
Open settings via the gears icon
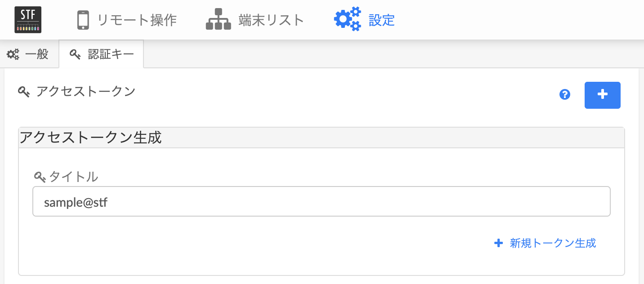pyautogui.click(x=347, y=19)
